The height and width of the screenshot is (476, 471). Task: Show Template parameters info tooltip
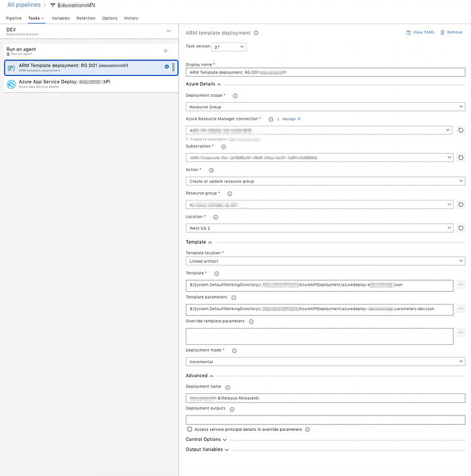[233, 298]
